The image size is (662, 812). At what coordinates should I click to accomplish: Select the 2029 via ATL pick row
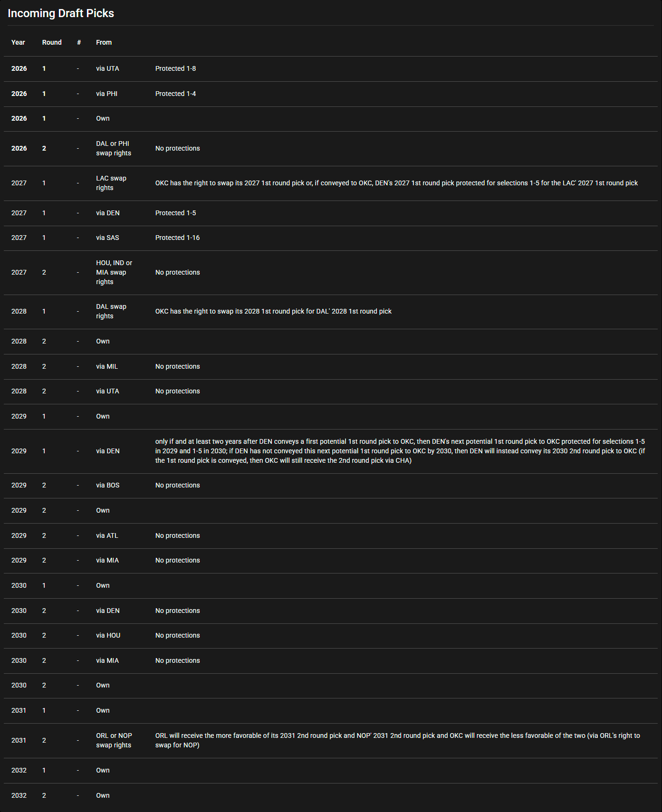pyautogui.click(x=331, y=536)
